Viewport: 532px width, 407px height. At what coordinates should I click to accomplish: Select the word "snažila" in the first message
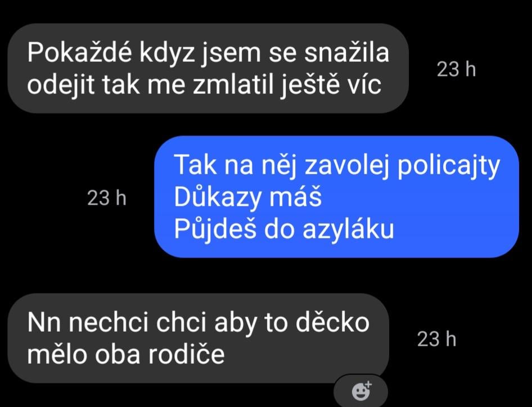346,53
